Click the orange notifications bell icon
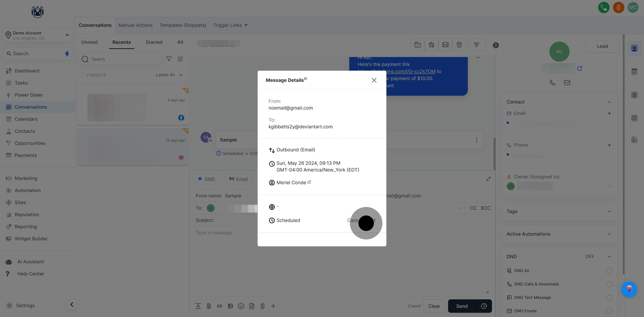644x317 pixels. click(618, 7)
